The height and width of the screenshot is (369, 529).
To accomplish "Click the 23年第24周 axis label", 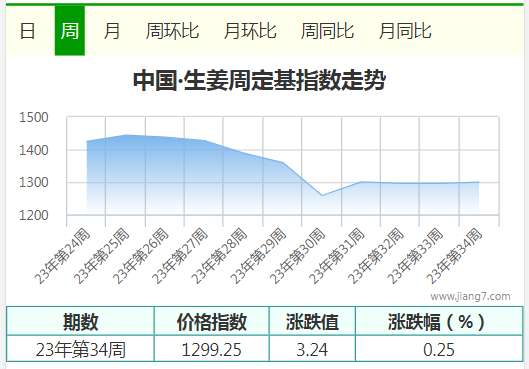I will pyautogui.click(x=62, y=256).
